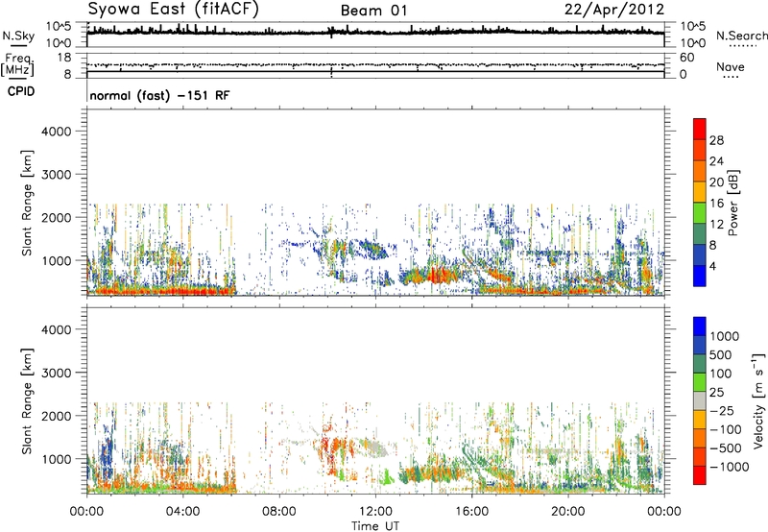Click the '28' power colorbar tick label
The image size is (768, 532).
[716, 140]
